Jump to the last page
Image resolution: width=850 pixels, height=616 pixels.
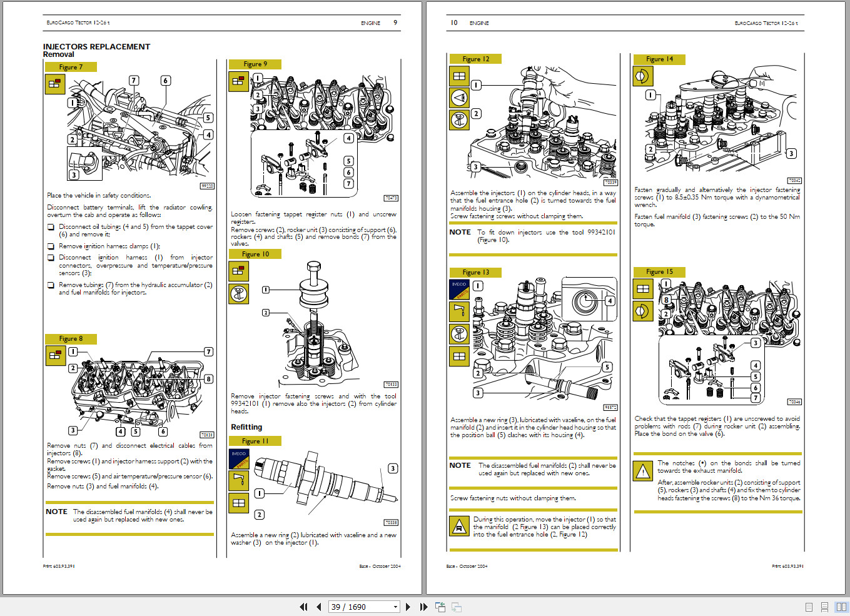tap(423, 607)
